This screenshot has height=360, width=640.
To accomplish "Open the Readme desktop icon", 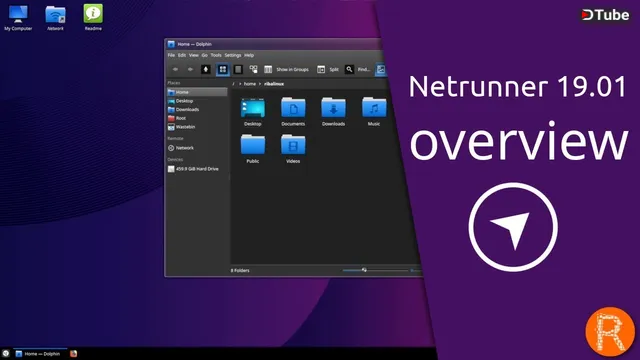I will click(93, 18).
